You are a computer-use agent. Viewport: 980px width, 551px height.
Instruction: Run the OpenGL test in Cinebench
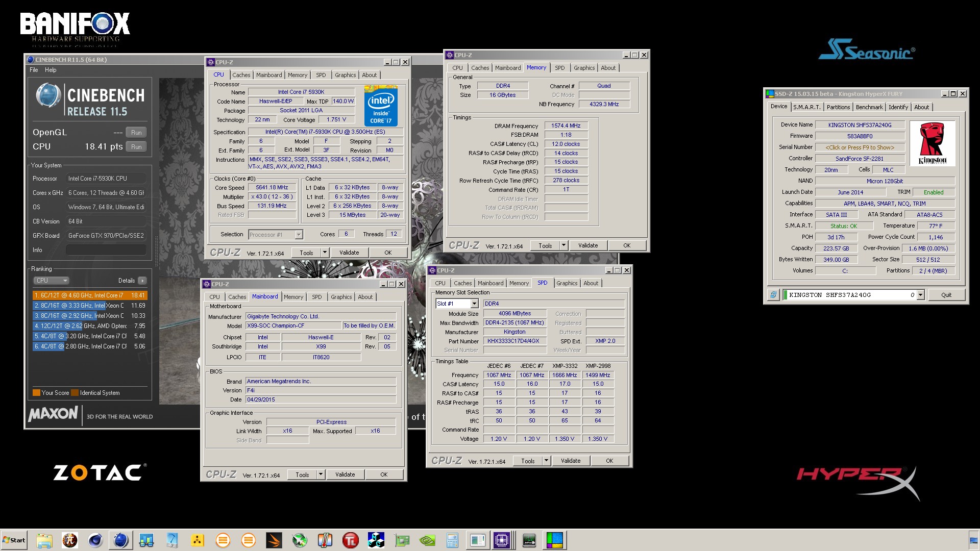click(136, 133)
